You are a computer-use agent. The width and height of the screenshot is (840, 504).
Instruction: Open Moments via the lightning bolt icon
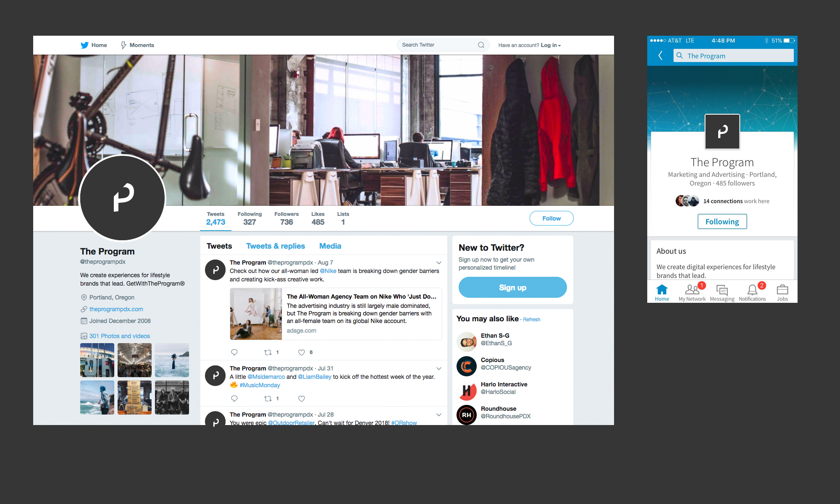click(123, 45)
